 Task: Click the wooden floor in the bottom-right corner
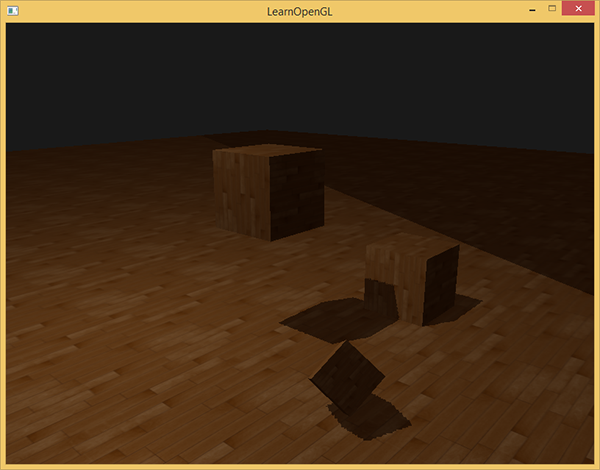tap(550, 430)
